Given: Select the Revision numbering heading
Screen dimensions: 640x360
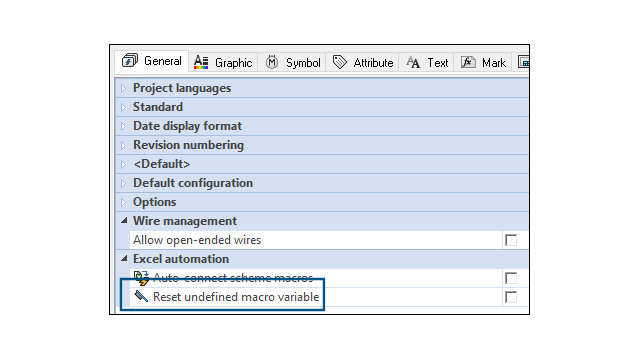Looking at the screenshot, I should tap(188, 145).
